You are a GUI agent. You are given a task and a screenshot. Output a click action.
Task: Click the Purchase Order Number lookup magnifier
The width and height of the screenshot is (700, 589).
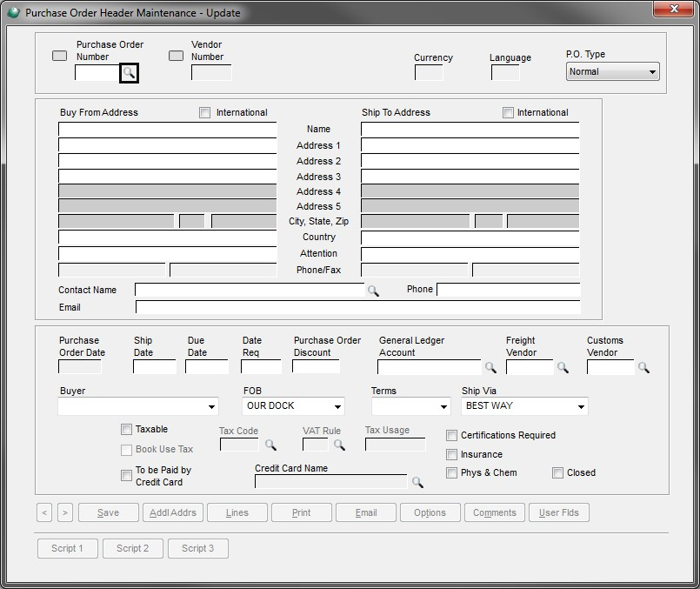129,73
